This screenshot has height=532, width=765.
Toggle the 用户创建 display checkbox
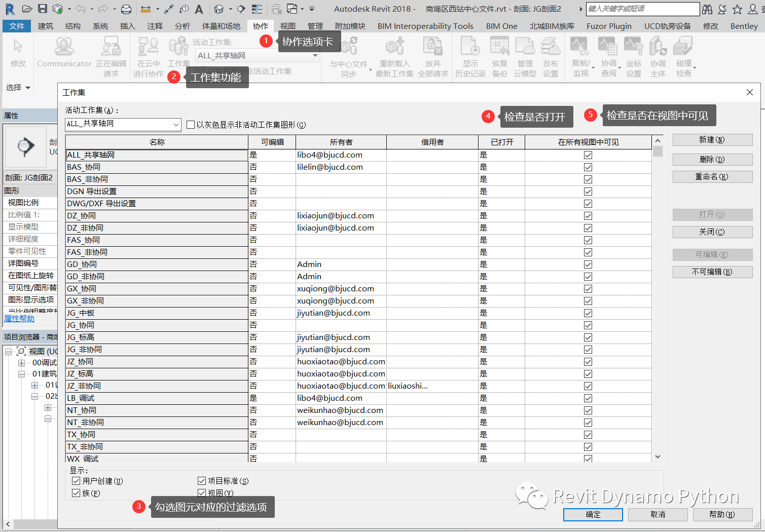click(76, 481)
